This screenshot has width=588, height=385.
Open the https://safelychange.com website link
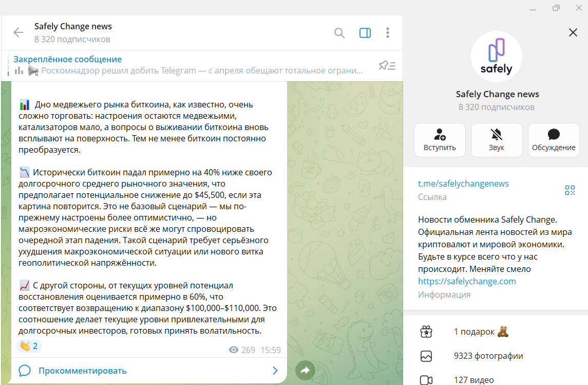[x=467, y=282]
